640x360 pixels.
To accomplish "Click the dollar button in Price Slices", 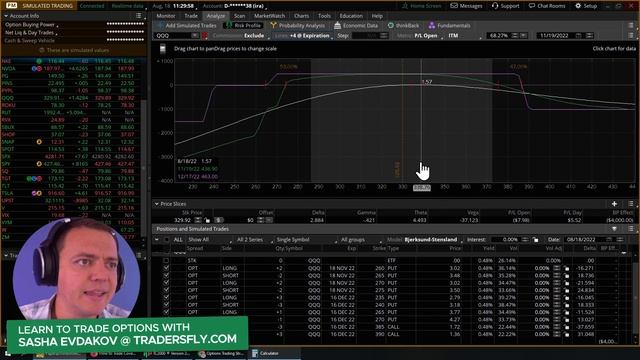I will (x=218, y=220).
